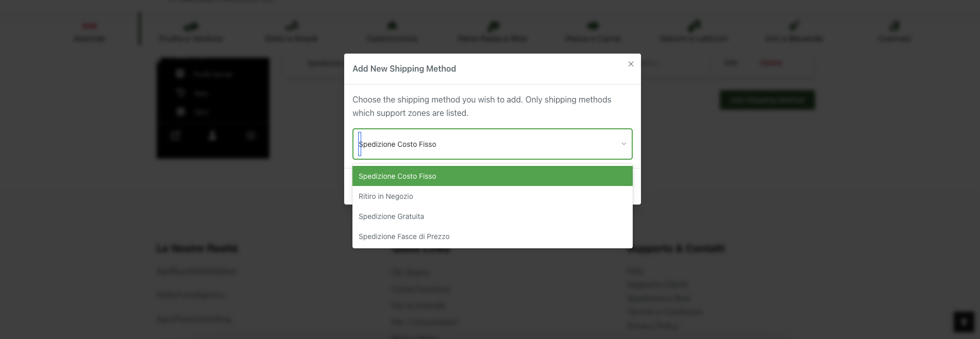Open the Pesce e Carne category icon
Screen dimensions: 980x339
tap(593, 25)
